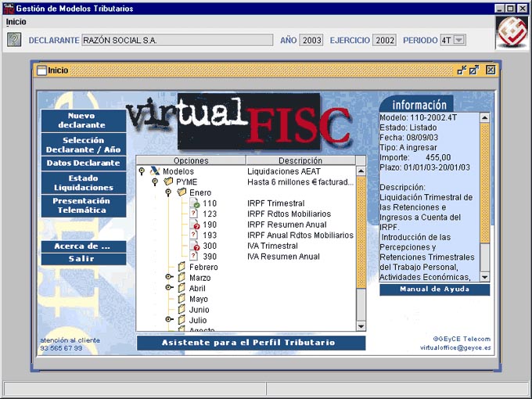Viewport: 532px width, 399px height.
Task: Click the Mayo tree label
Action: click(199, 299)
